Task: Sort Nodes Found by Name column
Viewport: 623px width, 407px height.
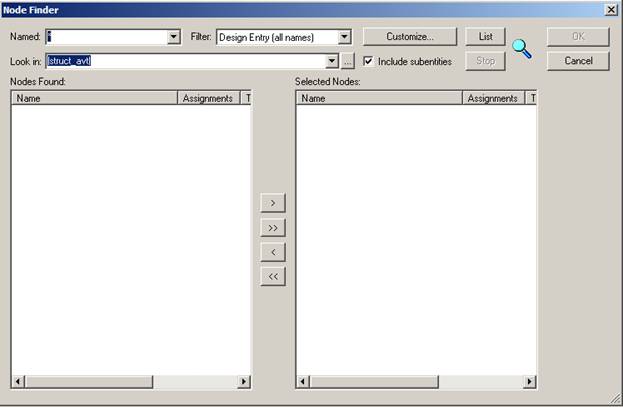Action: tap(94, 99)
